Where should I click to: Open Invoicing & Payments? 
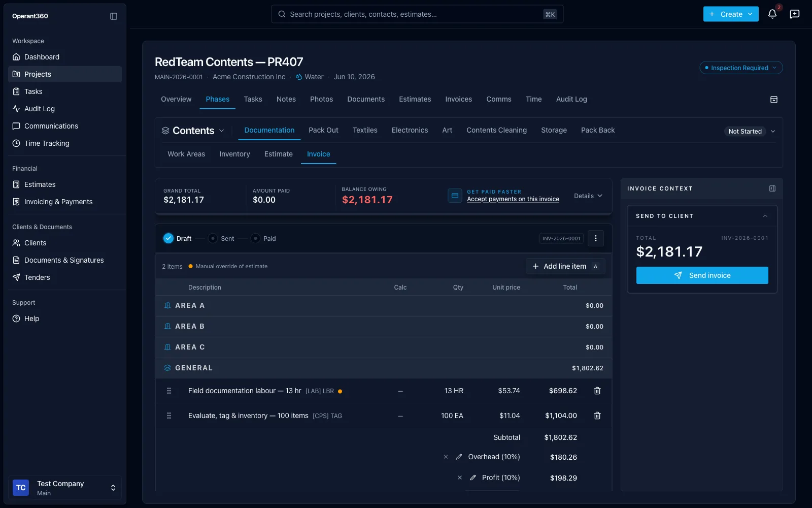pyautogui.click(x=65, y=202)
